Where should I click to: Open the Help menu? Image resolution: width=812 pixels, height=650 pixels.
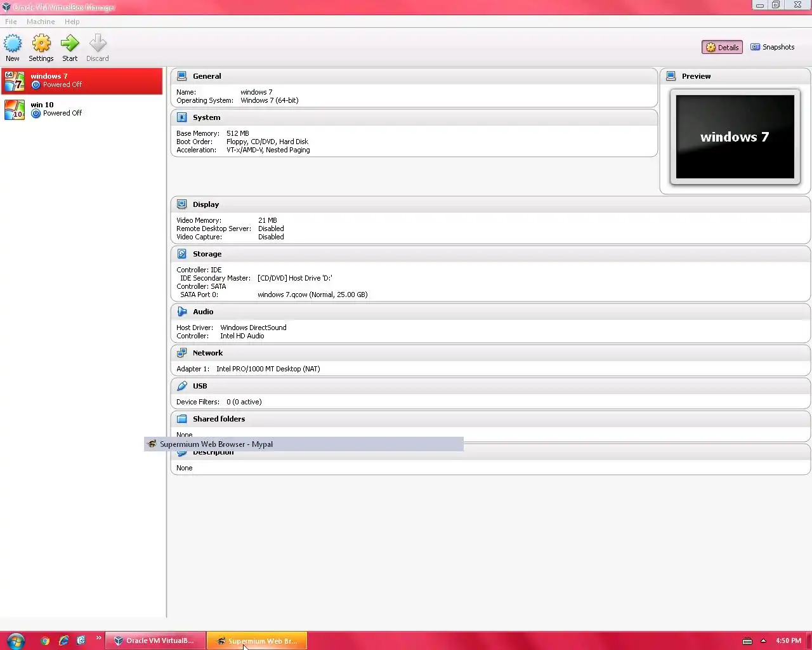(x=72, y=22)
